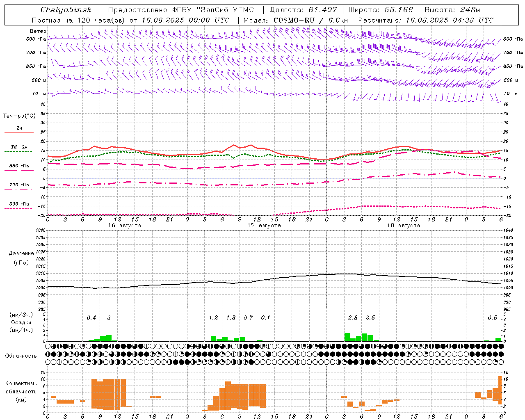Click the '17 августа' date label

coord(264,226)
